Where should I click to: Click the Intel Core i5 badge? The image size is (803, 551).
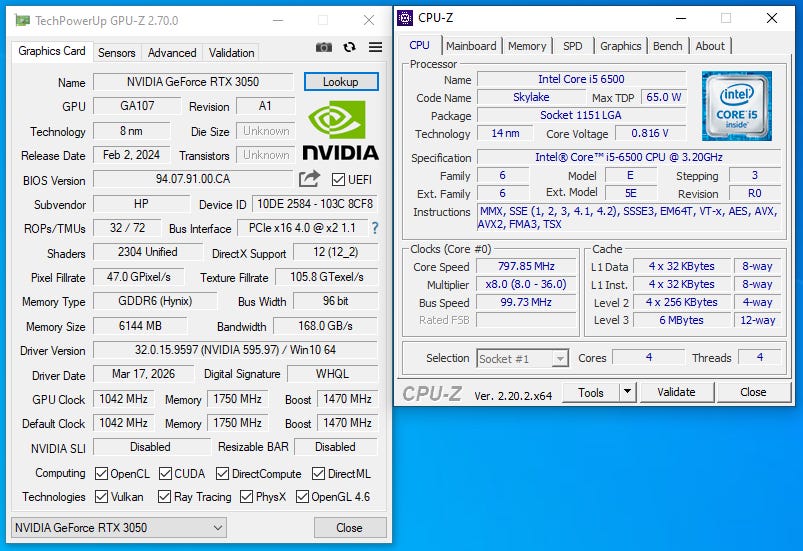736,106
